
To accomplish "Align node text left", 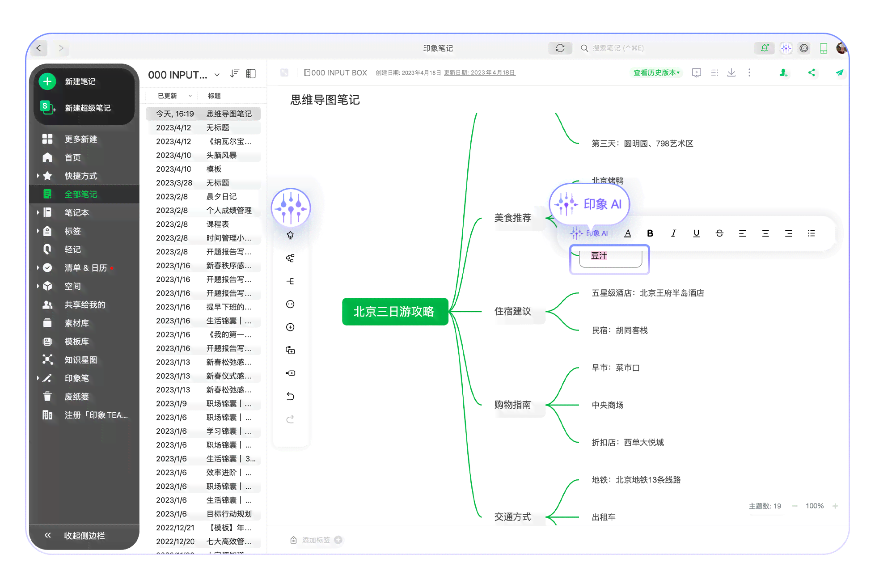I will pos(742,233).
